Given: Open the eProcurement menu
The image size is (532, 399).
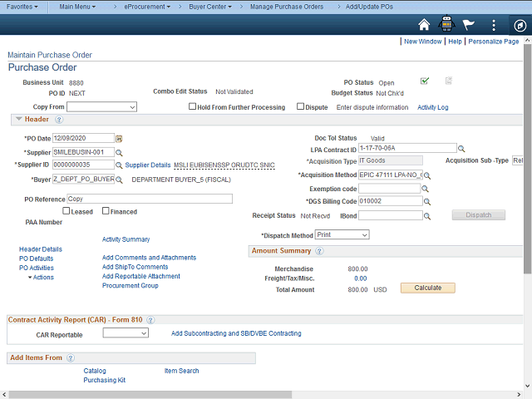Looking at the screenshot, I should 148,6.
